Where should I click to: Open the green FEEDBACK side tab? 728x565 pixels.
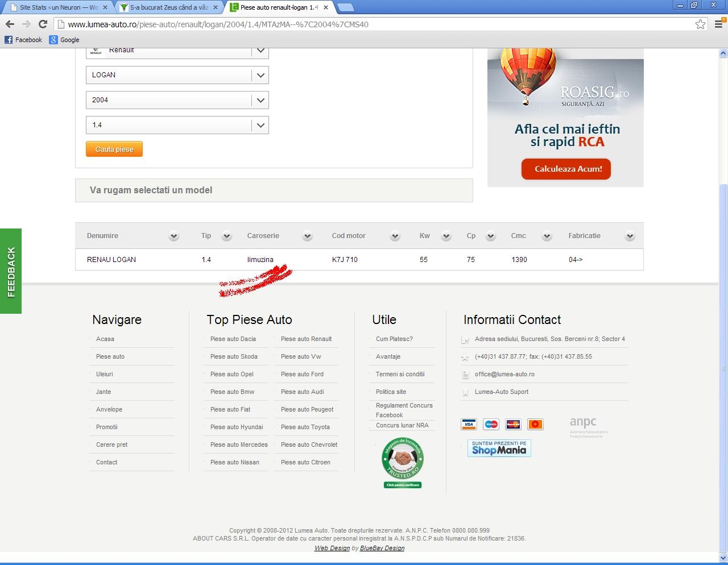click(11, 271)
